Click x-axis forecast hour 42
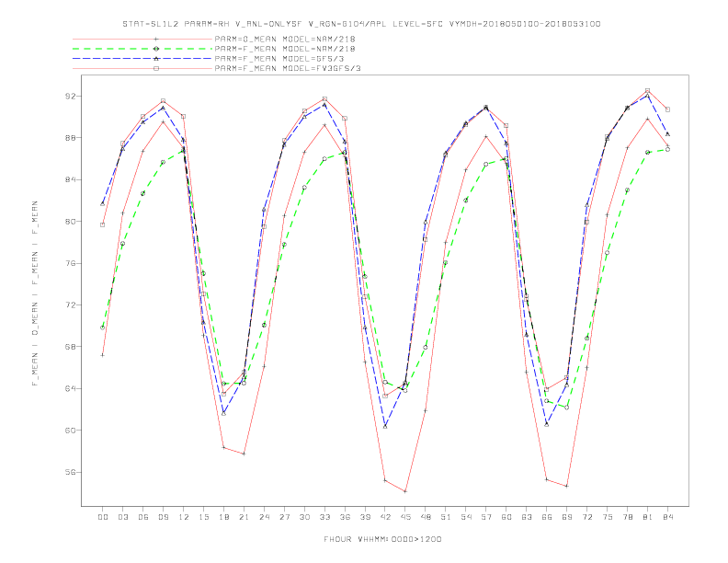 click(x=385, y=517)
